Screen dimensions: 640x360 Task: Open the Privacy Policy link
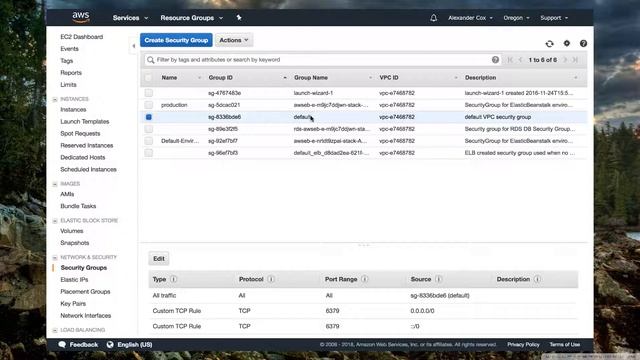coord(523,344)
